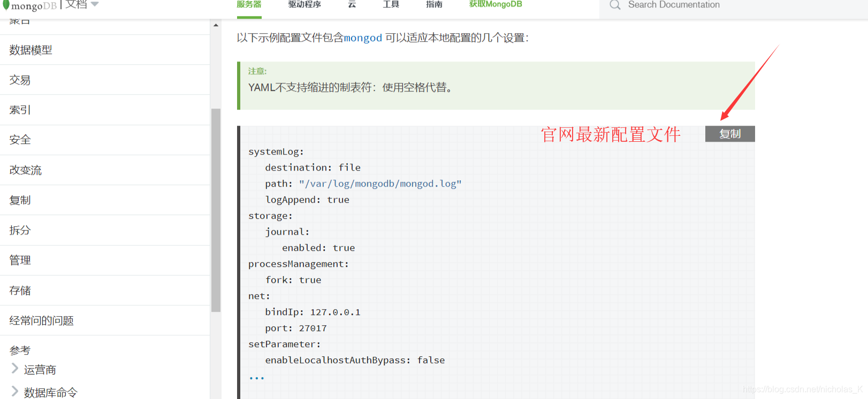Viewport: 868px width, 399px height.
Task: Click the port: 27017 line
Action: tap(296, 328)
